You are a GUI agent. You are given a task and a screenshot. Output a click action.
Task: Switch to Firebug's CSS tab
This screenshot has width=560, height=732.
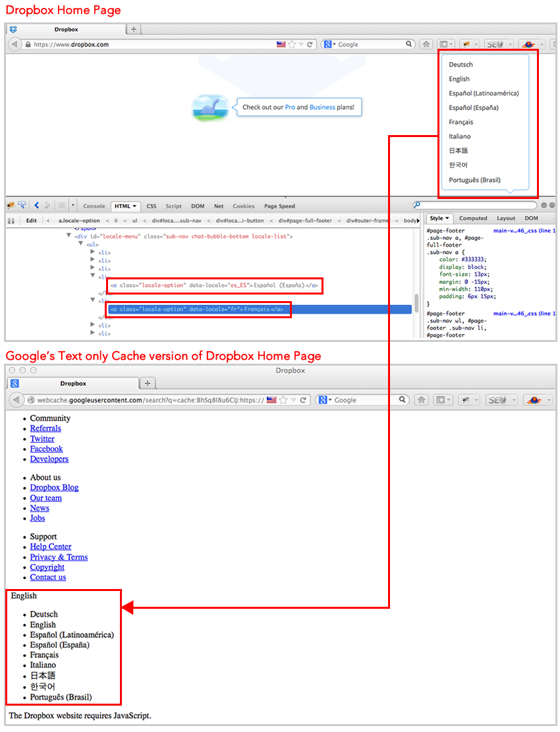pos(152,206)
